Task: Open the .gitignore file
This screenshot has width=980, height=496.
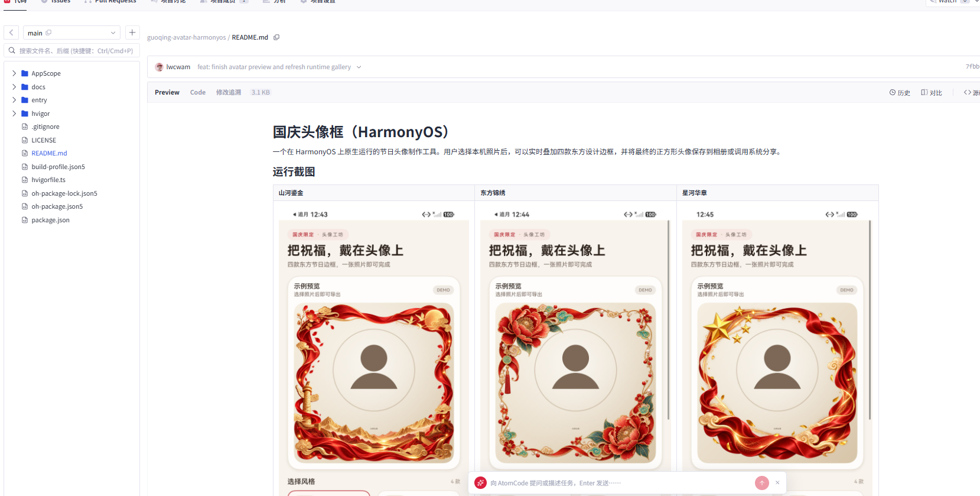Action: pos(45,127)
